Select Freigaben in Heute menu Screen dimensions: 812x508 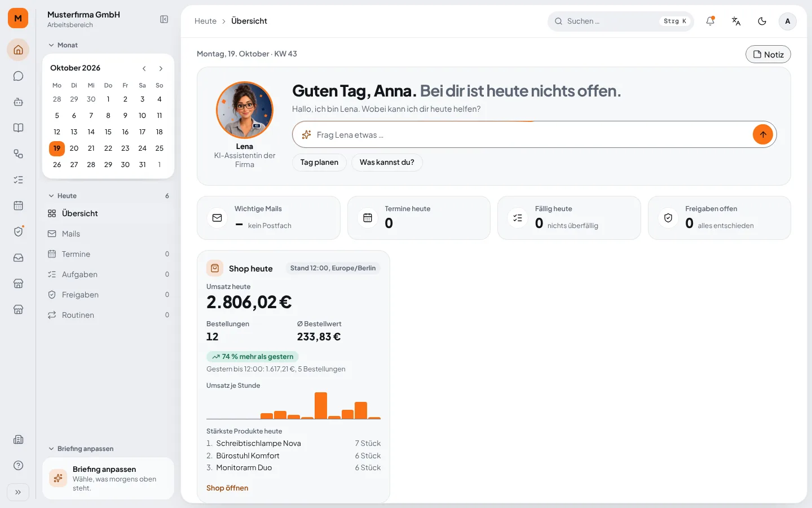click(108, 295)
